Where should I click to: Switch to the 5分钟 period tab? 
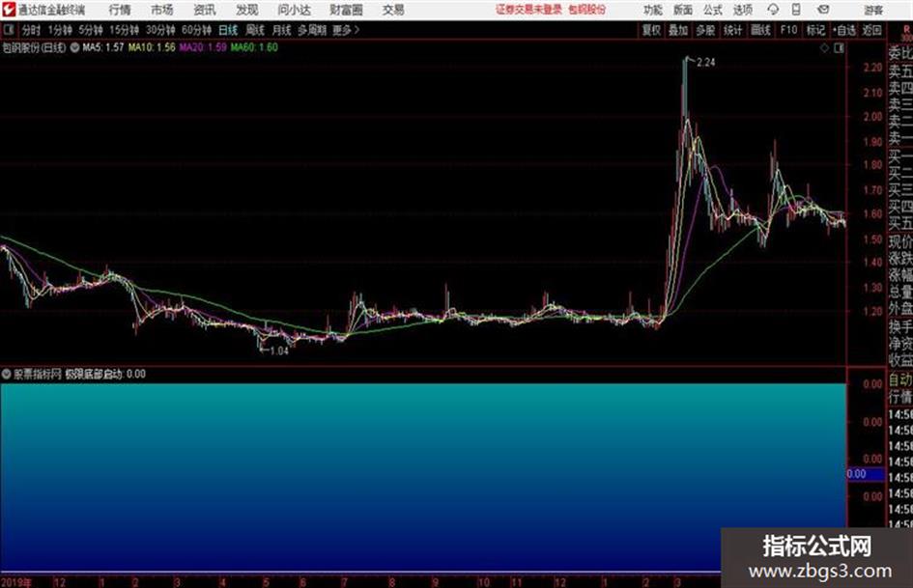[91, 30]
